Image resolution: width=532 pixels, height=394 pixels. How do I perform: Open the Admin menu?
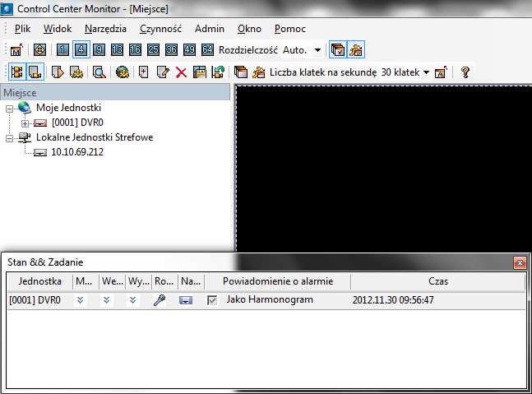pyautogui.click(x=210, y=29)
